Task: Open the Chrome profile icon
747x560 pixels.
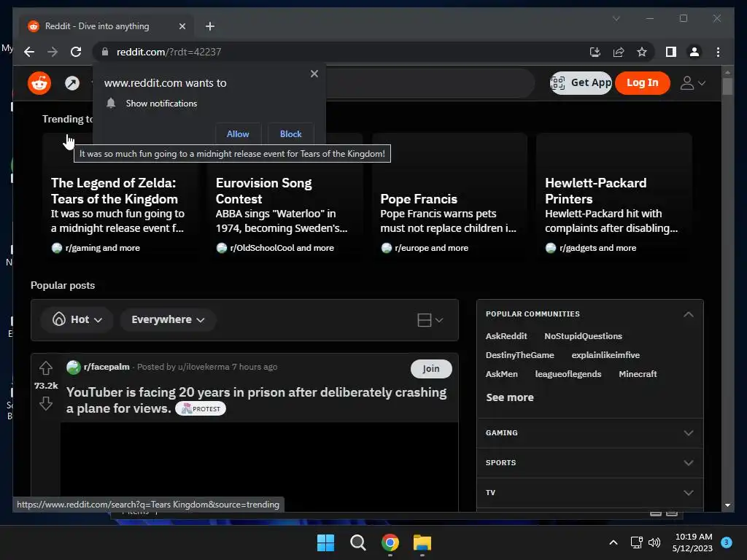Action: click(694, 52)
